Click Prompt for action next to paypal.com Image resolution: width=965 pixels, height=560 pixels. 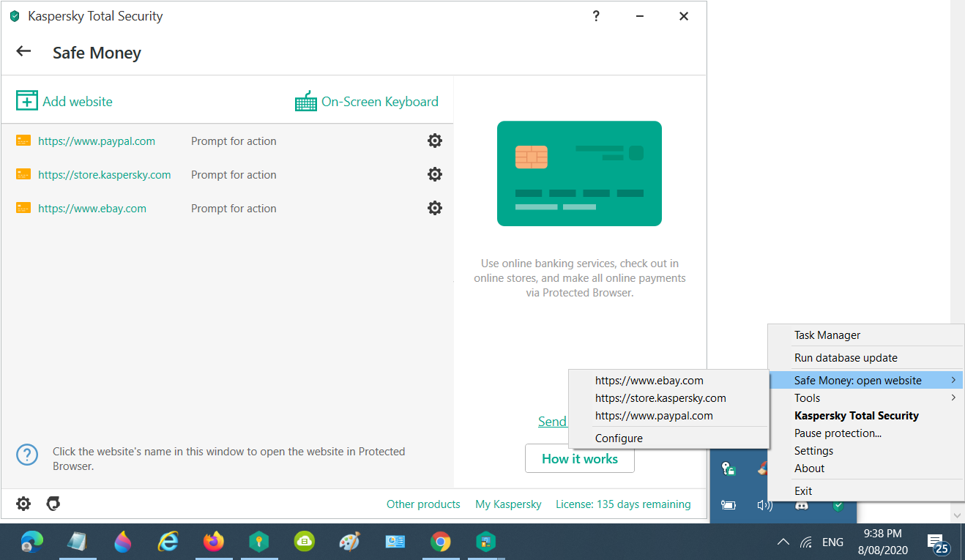(234, 141)
